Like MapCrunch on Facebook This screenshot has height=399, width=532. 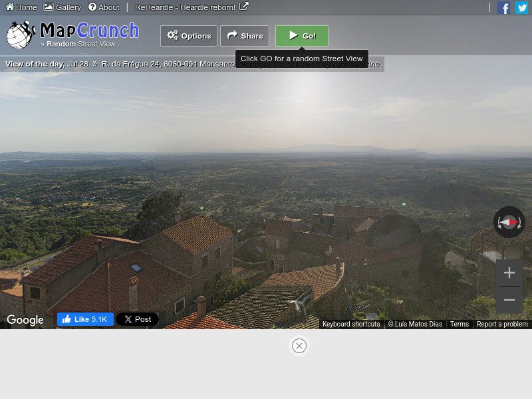(x=85, y=319)
